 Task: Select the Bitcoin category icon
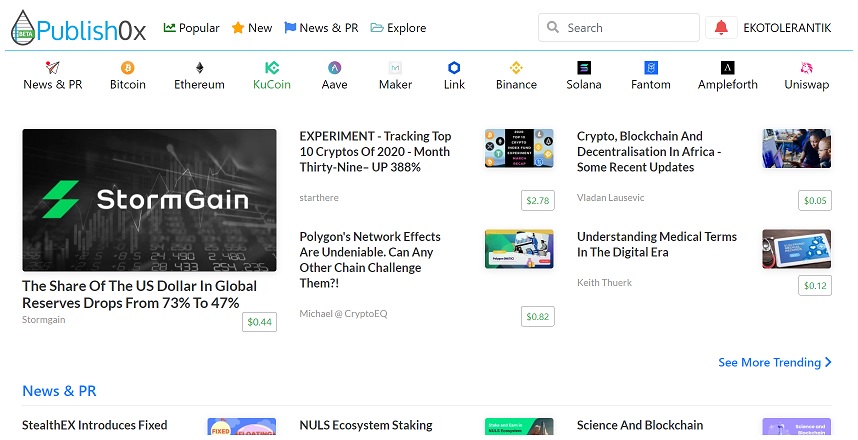[128, 68]
